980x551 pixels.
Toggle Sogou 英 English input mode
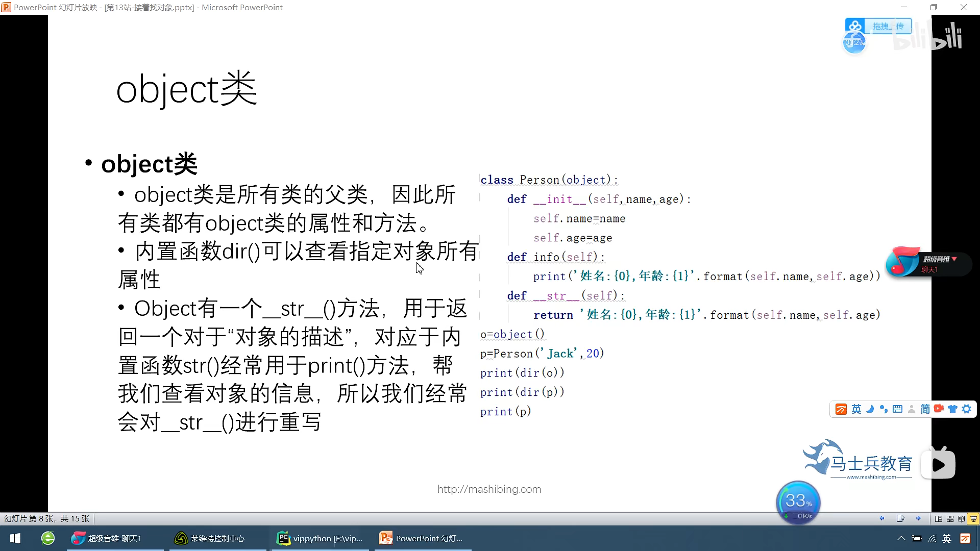point(856,409)
